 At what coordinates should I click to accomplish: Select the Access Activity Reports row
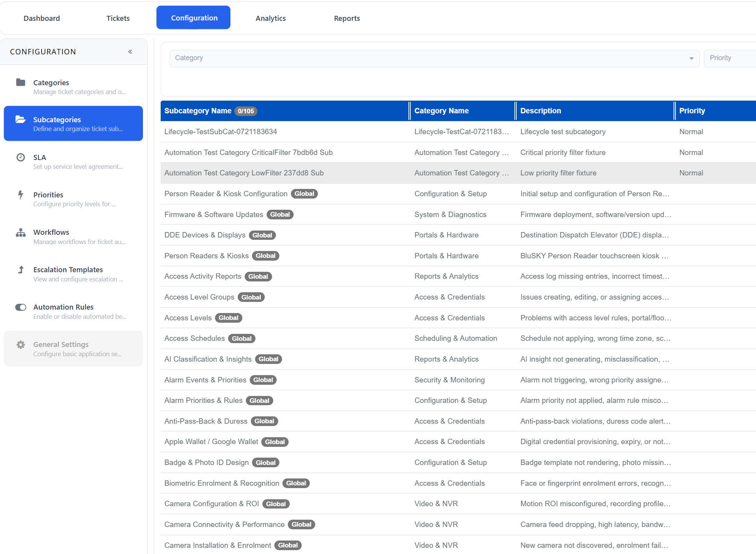pos(458,276)
